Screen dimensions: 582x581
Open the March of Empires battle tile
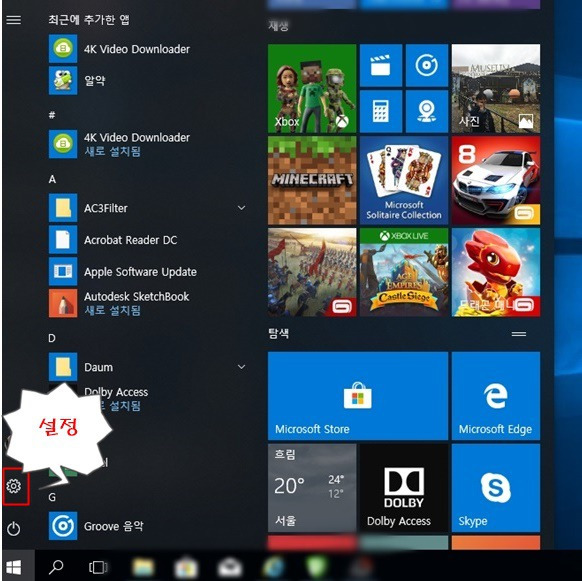(x=312, y=272)
